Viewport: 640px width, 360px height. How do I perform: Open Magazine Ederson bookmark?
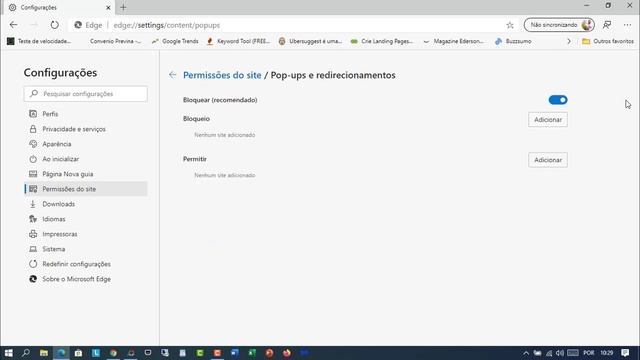point(453,41)
